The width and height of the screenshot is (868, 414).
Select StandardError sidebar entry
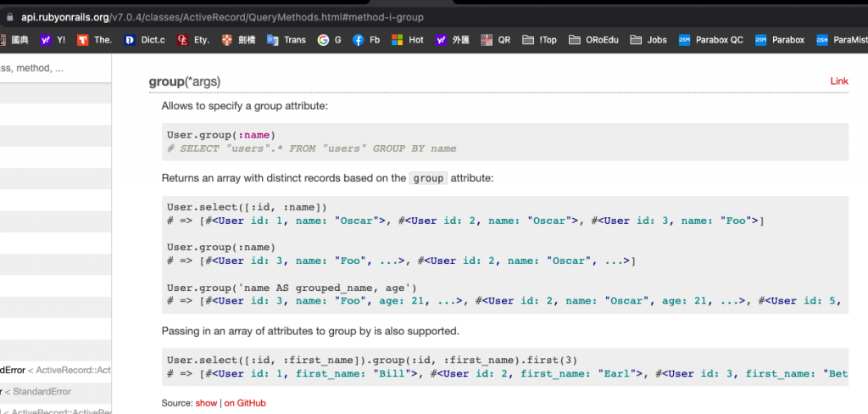37,392
